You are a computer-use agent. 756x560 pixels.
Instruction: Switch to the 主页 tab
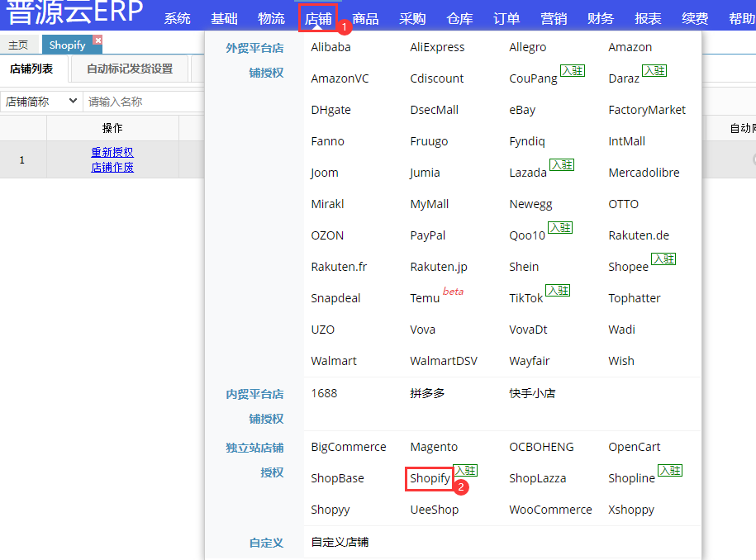pos(18,45)
